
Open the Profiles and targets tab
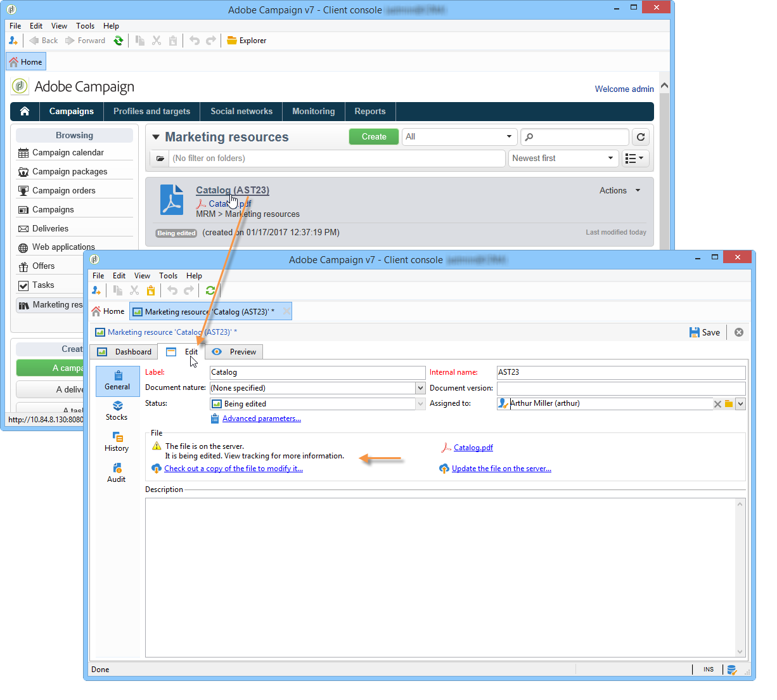(151, 111)
